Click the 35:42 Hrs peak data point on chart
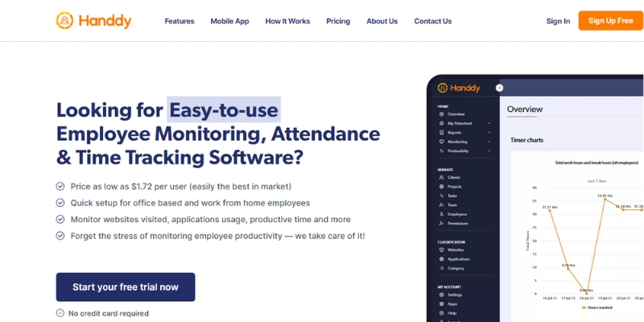The height and width of the screenshot is (322, 644). [x=603, y=199]
